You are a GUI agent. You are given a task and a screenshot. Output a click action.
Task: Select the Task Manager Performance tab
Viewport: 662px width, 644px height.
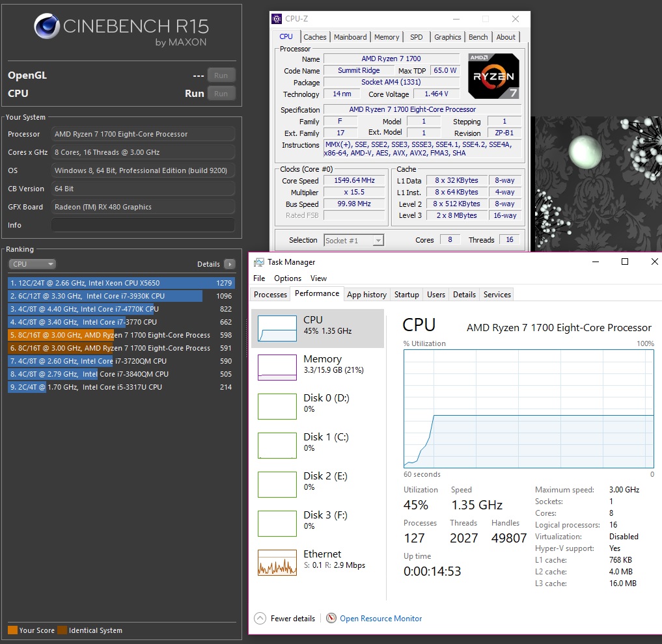(317, 294)
